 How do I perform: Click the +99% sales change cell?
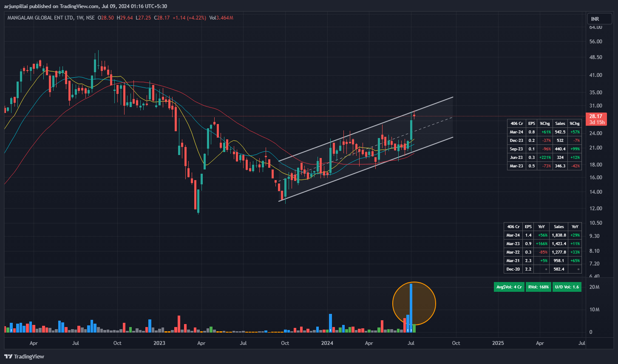pos(575,149)
